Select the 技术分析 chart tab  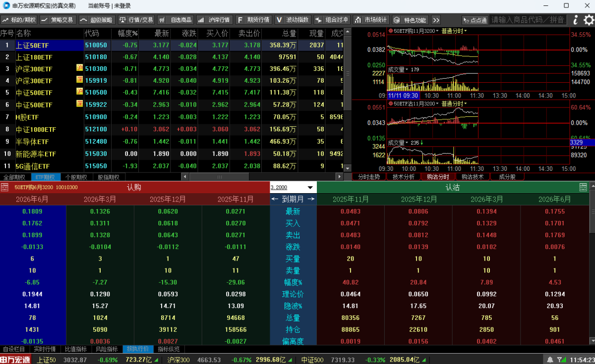(x=403, y=177)
